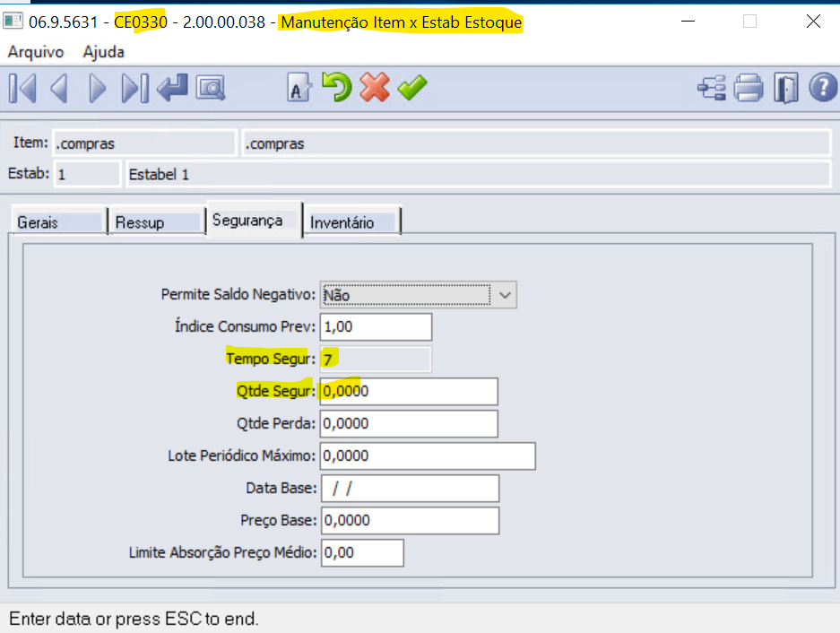The height and width of the screenshot is (633, 840).
Task: Open the Arquivo menu
Action: (36, 52)
